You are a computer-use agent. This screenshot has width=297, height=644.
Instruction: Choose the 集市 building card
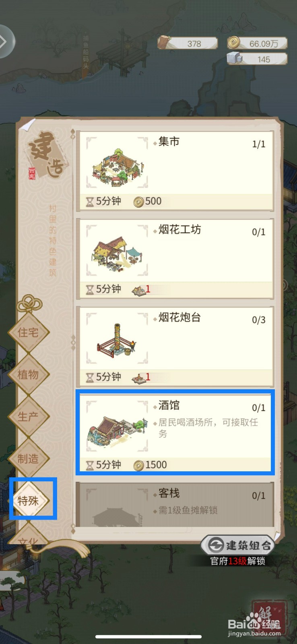point(175,171)
